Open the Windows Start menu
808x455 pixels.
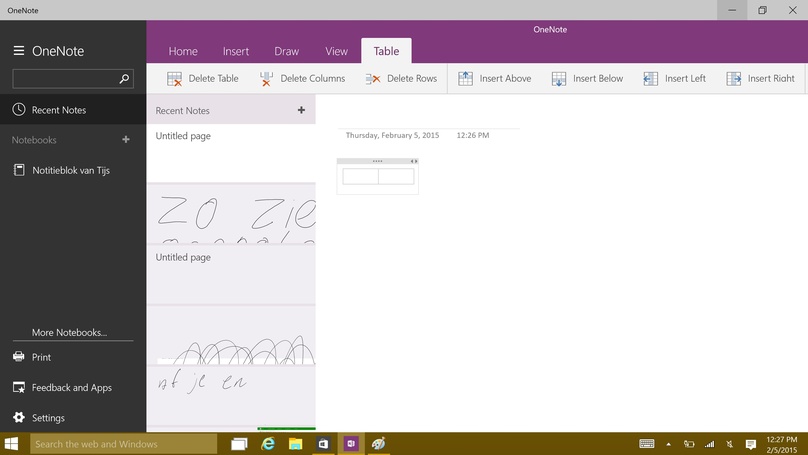point(11,444)
